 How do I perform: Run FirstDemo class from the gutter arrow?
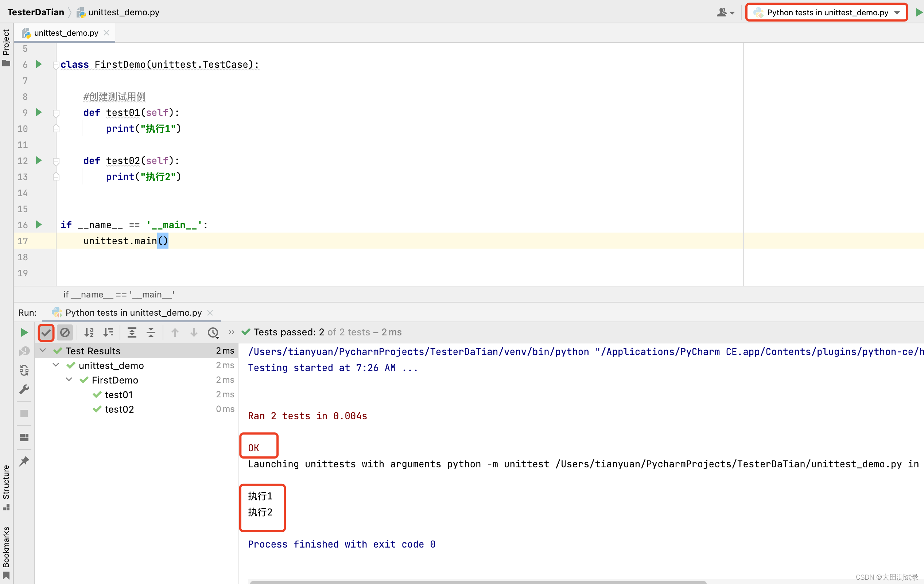click(39, 64)
